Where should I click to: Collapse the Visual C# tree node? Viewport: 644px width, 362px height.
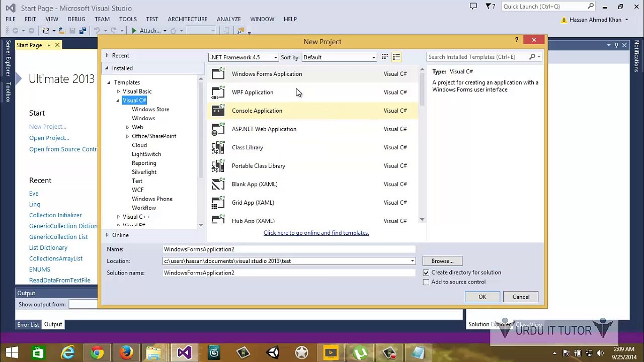click(118, 101)
